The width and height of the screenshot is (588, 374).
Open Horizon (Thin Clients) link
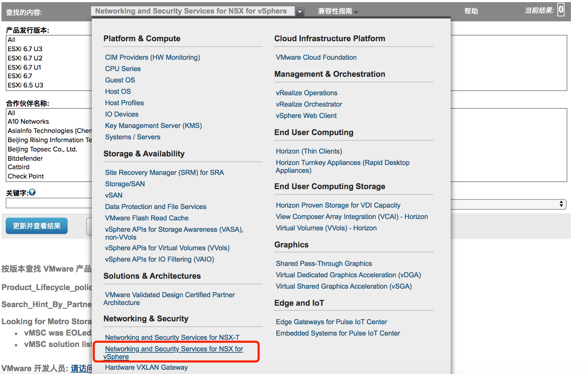point(309,151)
